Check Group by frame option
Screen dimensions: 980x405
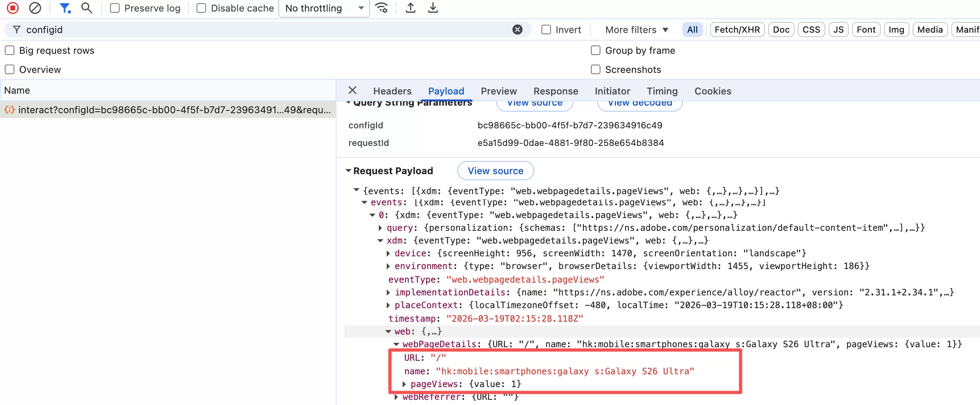coord(596,50)
